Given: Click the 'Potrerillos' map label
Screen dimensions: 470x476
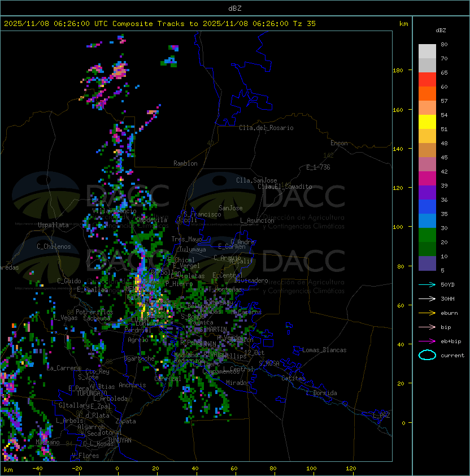Looking at the screenshot, I should click(94, 312).
